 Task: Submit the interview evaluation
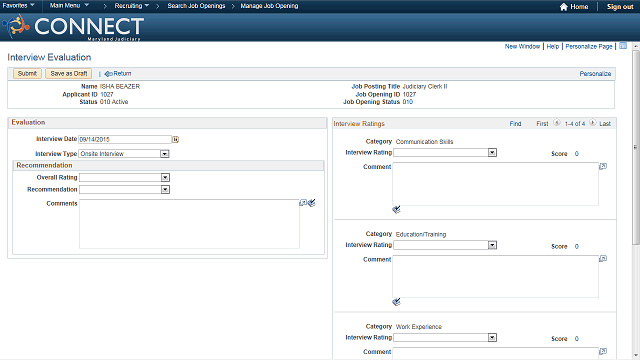pos(27,73)
